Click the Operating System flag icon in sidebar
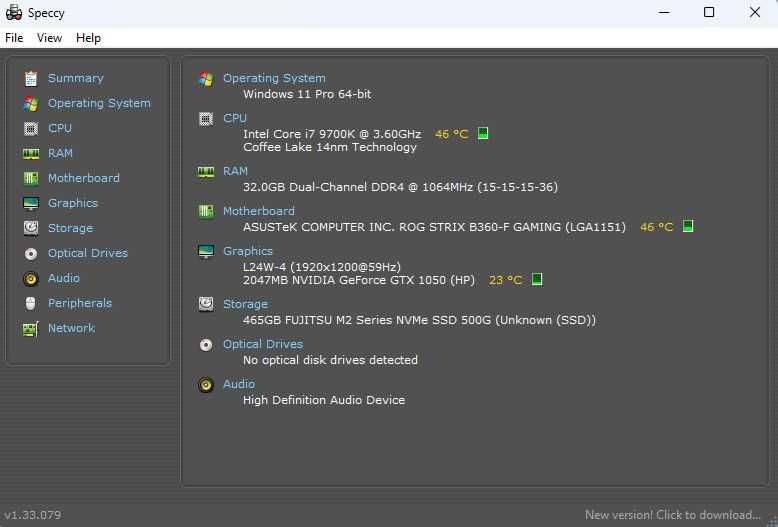The width and height of the screenshot is (778, 527). 31,104
